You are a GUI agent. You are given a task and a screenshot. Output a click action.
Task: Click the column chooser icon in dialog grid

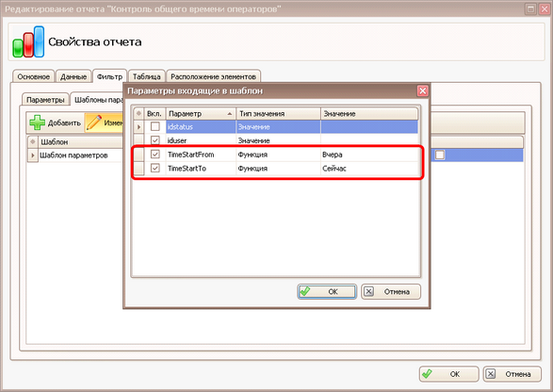(138, 114)
